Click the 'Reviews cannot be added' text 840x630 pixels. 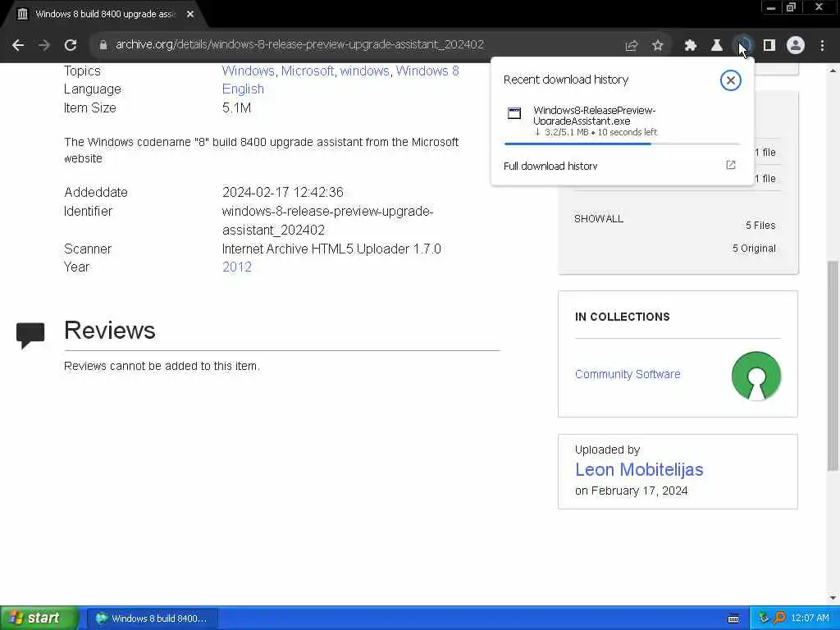pyautogui.click(x=162, y=366)
